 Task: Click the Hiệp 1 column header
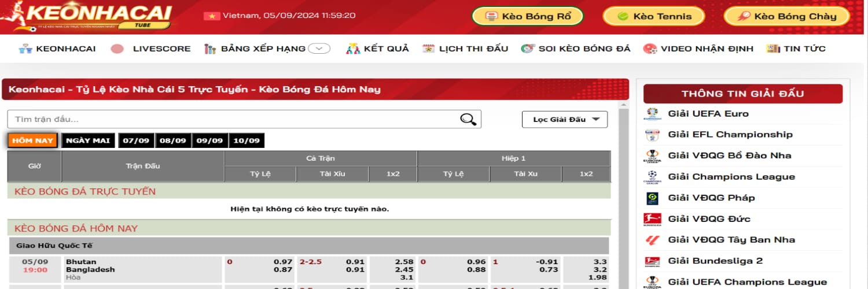point(514,158)
